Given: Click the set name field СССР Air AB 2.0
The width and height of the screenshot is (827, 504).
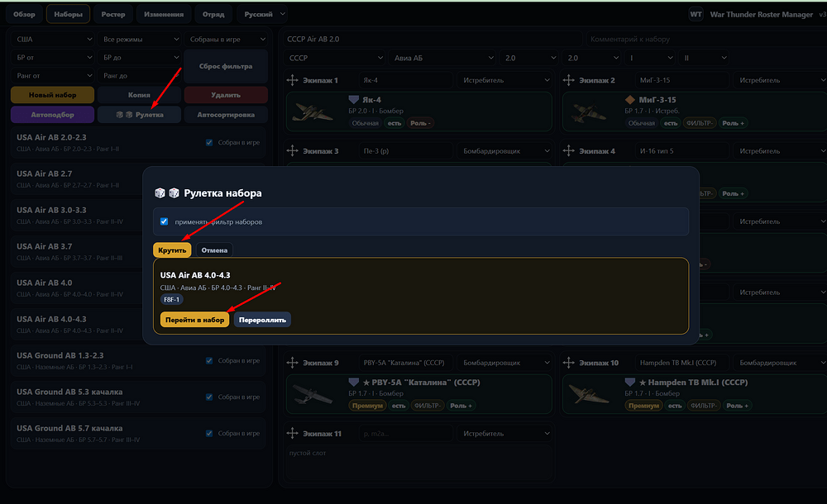Looking at the screenshot, I should coord(433,39).
